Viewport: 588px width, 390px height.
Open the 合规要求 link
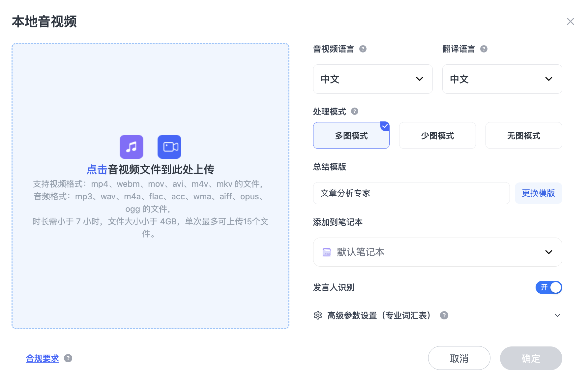[x=43, y=358]
